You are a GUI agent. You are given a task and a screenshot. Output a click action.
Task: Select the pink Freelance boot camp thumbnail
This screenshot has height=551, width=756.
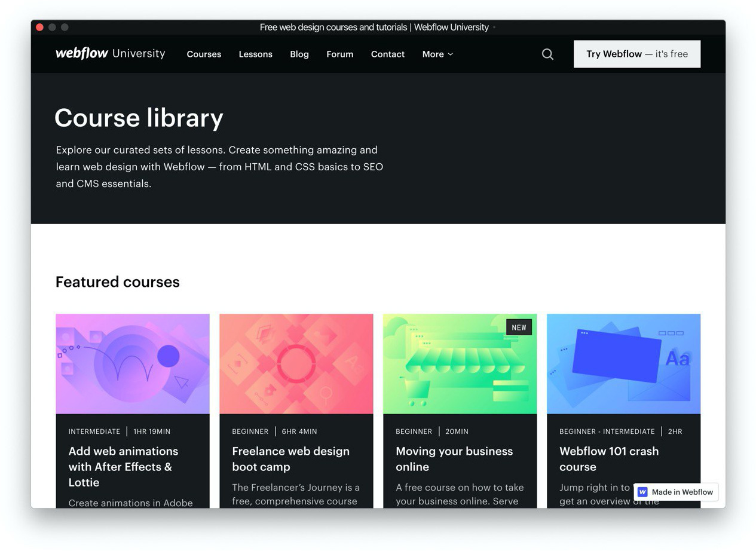[296, 364]
